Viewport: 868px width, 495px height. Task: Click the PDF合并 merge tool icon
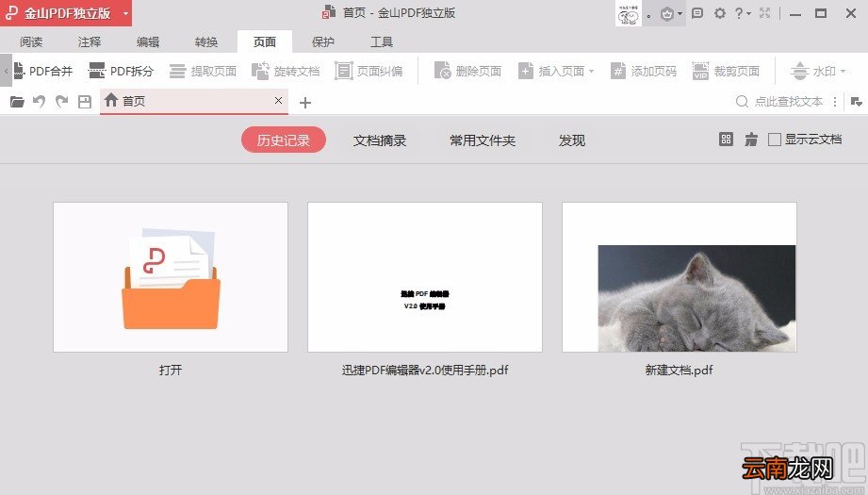click(x=20, y=71)
